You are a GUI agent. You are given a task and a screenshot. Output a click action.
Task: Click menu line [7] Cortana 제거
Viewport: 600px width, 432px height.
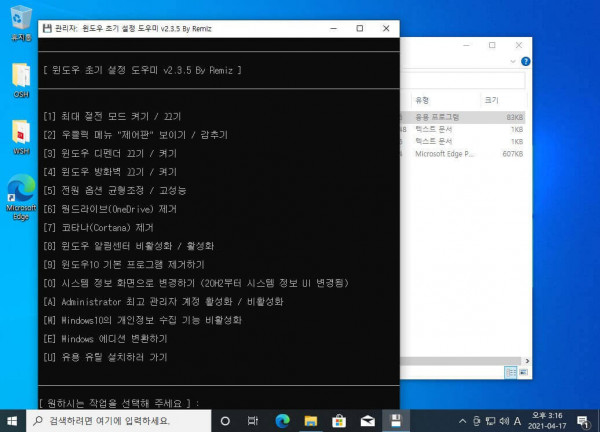(x=98, y=227)
